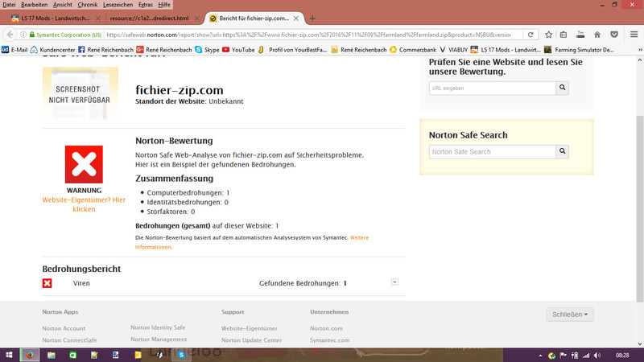Click the URL eingeben input field
This screenshot has height=362, width=644.
coord(493,88)
